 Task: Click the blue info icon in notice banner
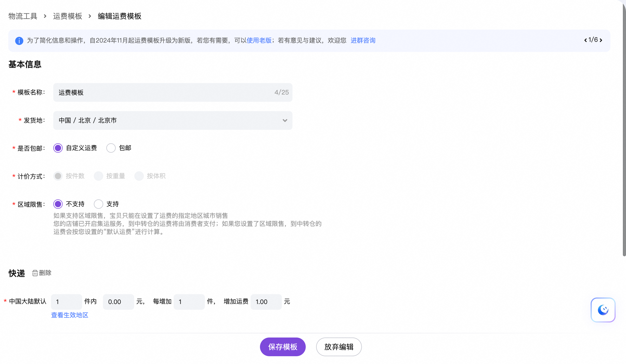coord(19,41)
